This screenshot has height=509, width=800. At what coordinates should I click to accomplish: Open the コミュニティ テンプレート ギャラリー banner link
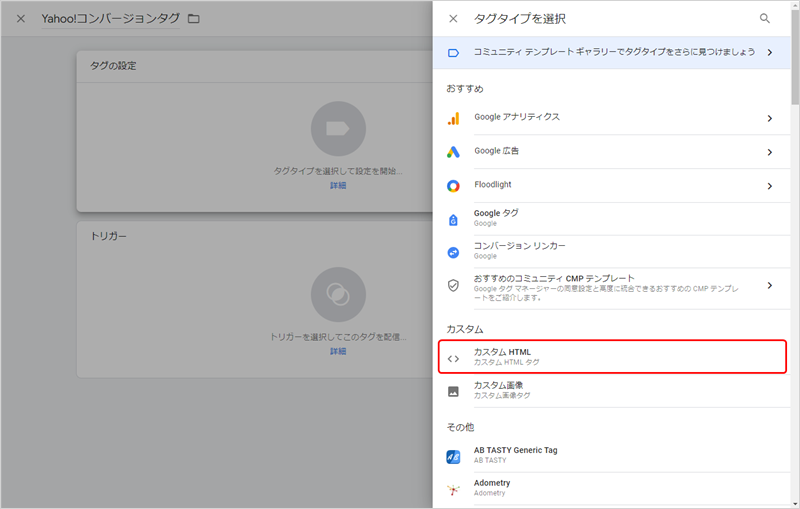612,53
